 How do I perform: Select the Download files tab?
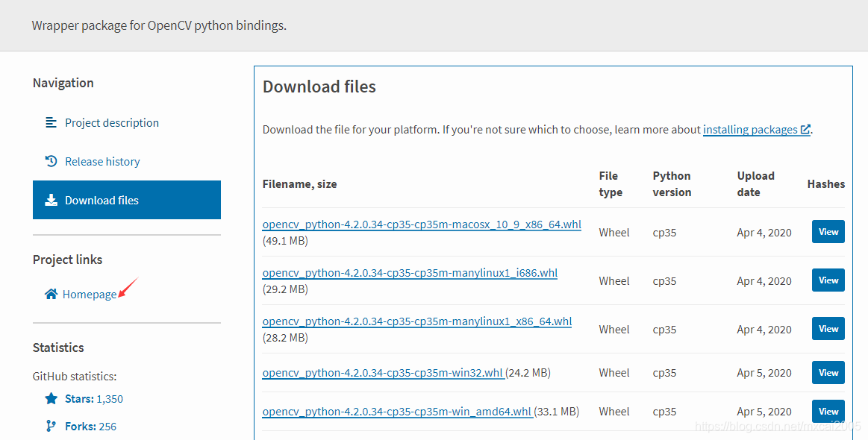pyautogui.click(x=127, y=200)
